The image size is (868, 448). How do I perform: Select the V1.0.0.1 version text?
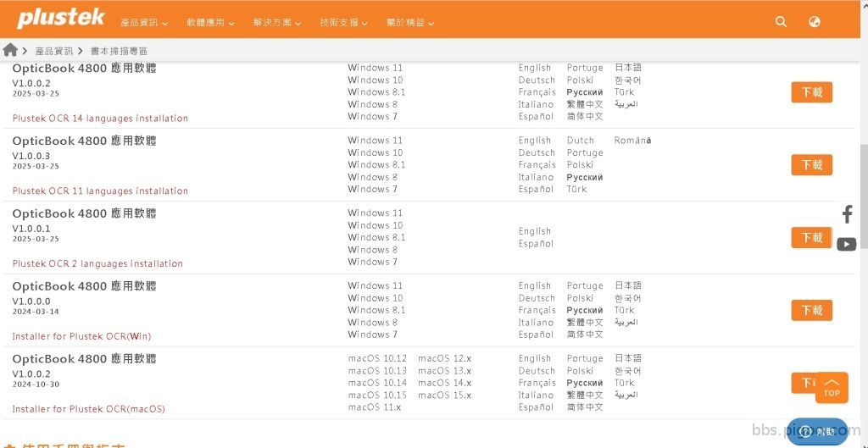point(31,229)
